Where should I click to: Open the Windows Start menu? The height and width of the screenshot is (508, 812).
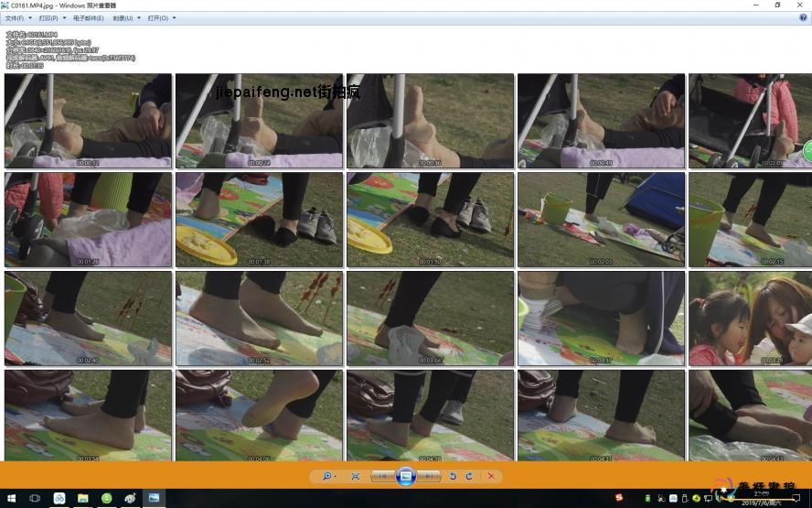point(10,498)
